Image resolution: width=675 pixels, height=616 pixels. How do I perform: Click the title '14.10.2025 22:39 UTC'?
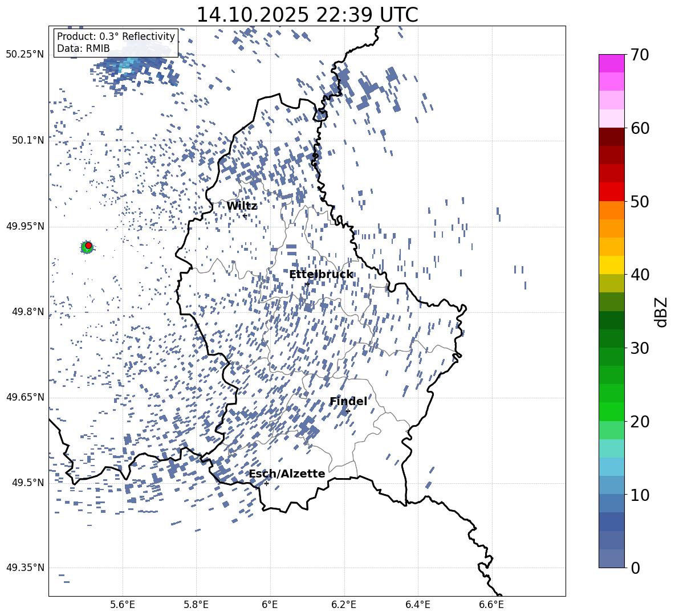point(307,15)
